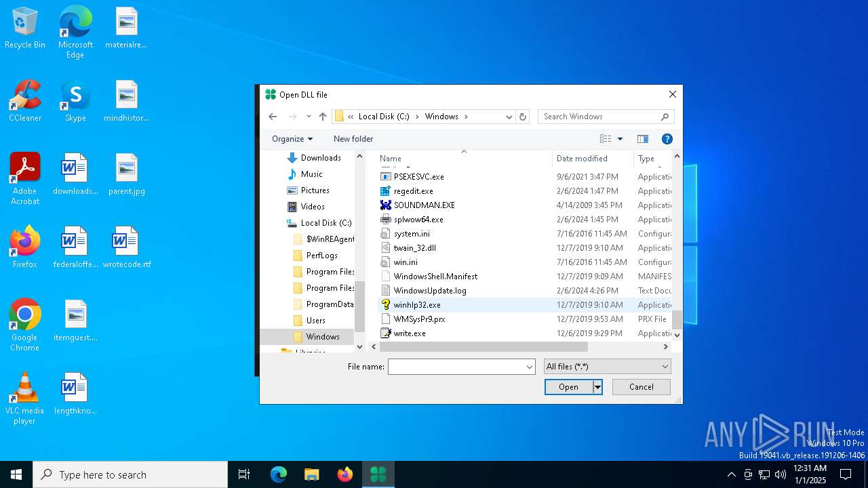Select the CCleaner desktop shortcut

click(25, 102)
